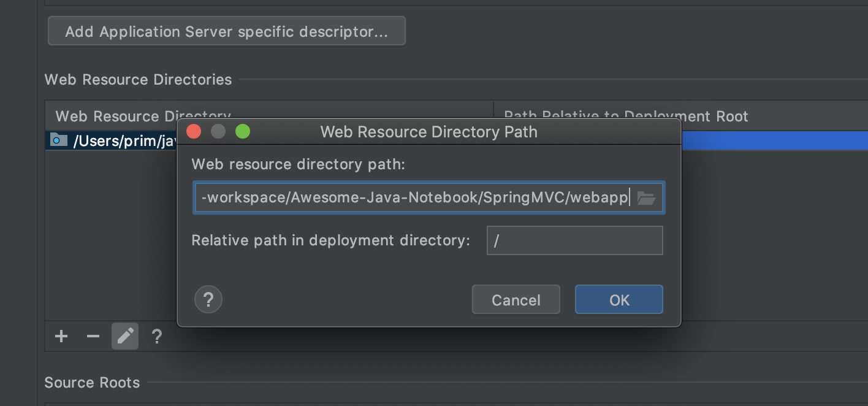Screen dimensions: 868x406
Task: Add a new web resource directory with plus
Action: coord(61,336)
